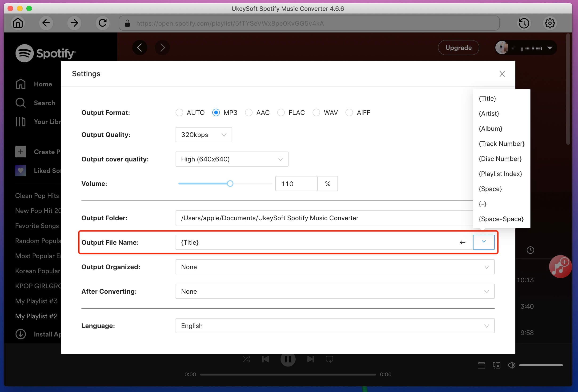The height and width of the screenshot is (392, 578).
Task: Click the Upgrade button in Spotify
Action: [458, 47]
